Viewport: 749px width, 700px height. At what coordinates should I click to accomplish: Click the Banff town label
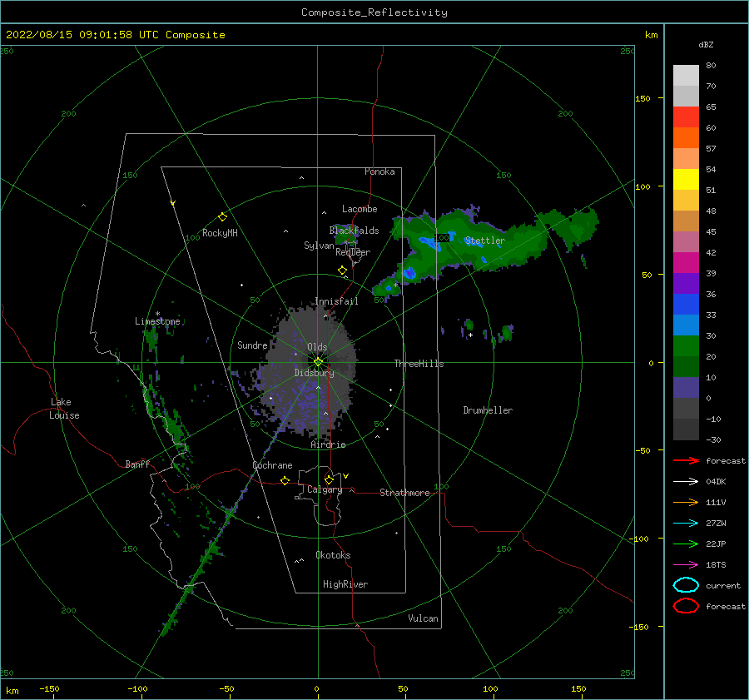pos(137,464)
